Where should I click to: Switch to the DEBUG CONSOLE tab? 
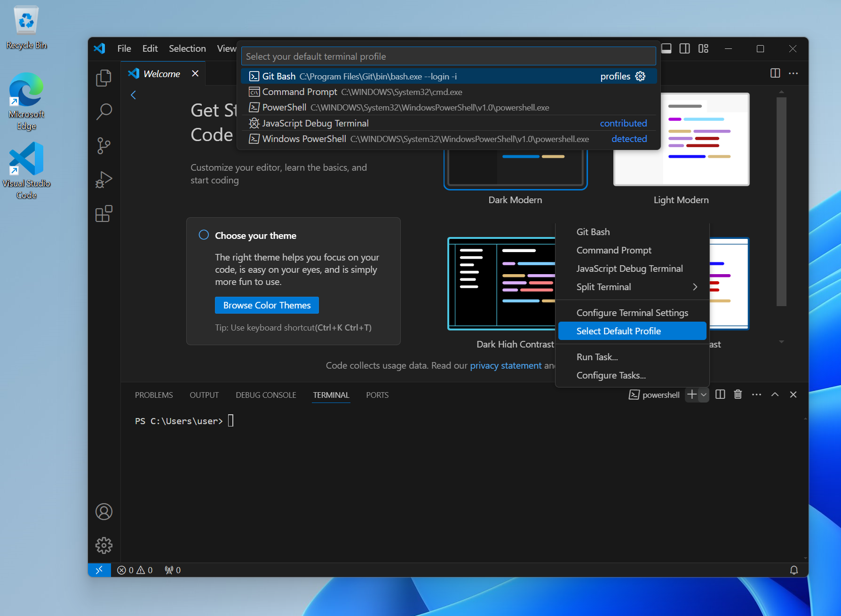click(266, 395)
